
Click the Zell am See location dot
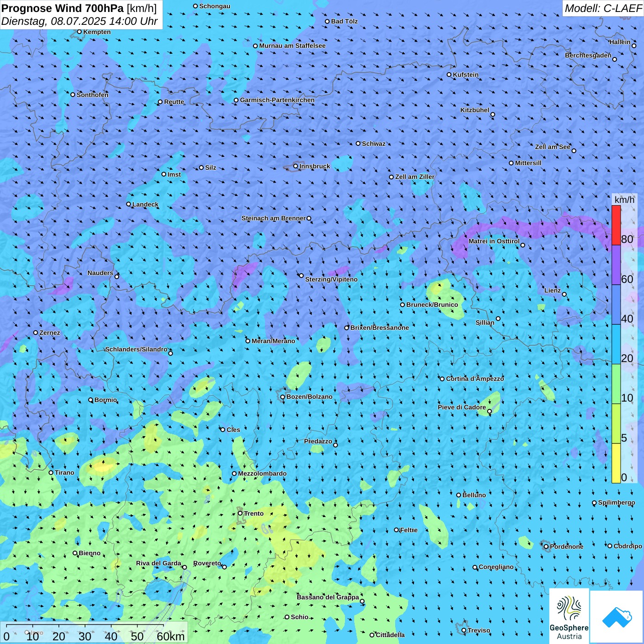click(x=574, y=150)
